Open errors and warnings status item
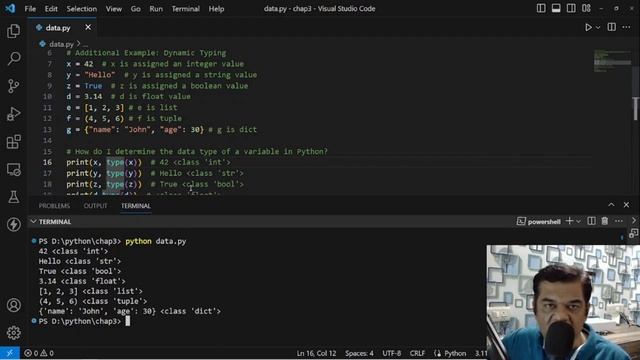Screen dimensions: 640x360 pyautogui.click(x=39, y=353)
